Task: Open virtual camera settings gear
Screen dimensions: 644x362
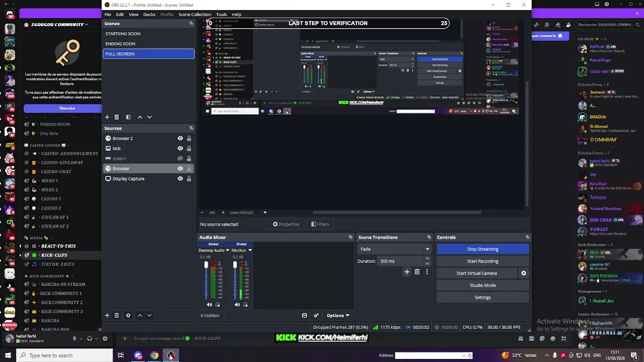Action: [524, 273]
